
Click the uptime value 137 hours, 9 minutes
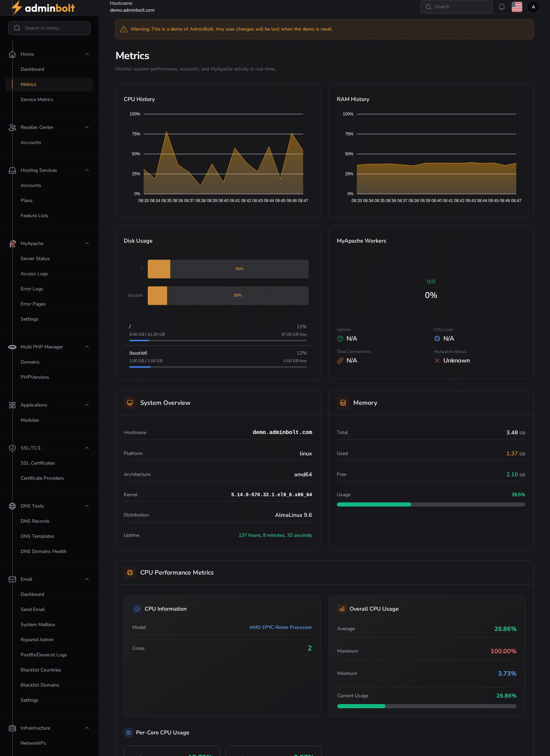275,535
